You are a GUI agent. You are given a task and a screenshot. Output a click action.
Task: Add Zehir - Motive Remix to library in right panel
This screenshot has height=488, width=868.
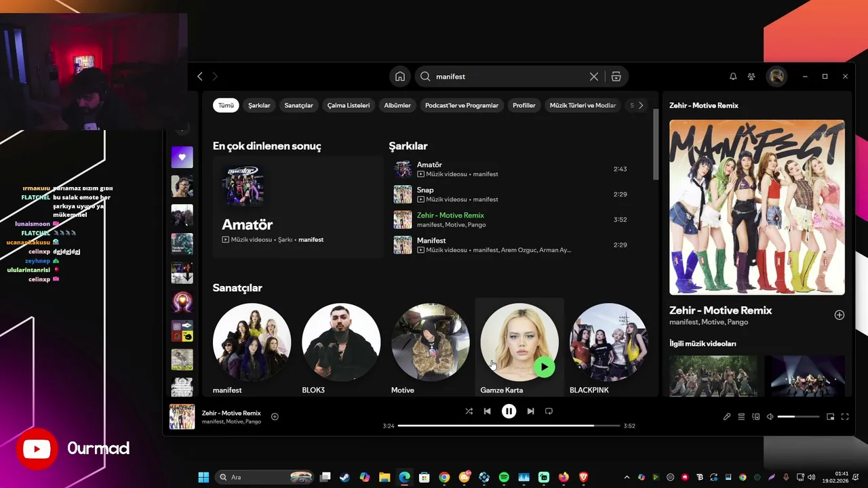pyautogui.click(x=840, y=315)
